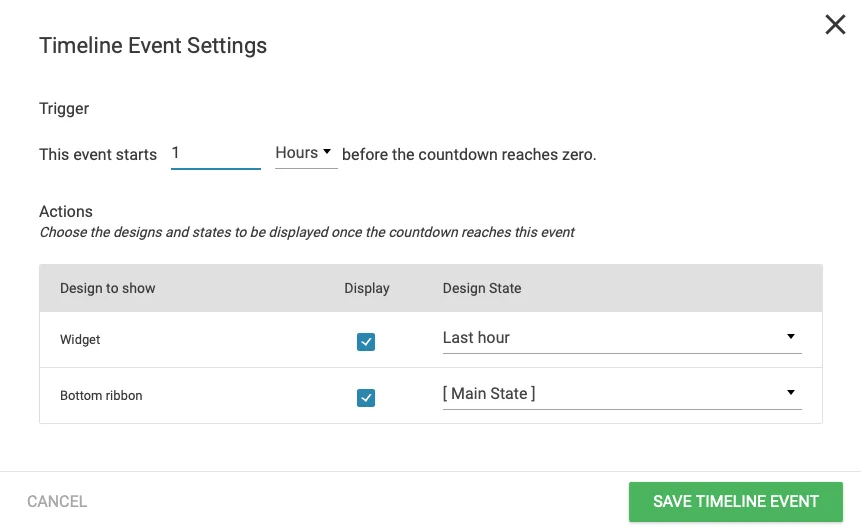Uncheck the Bottom ribbon display checkbox
861x531 pixels.
[x=366, y=398]
